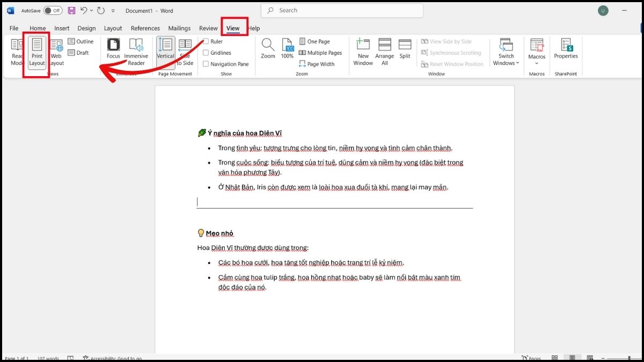Open the Immersive Reader
This screenshot has height=362, width=644.
tap(136, 46)
